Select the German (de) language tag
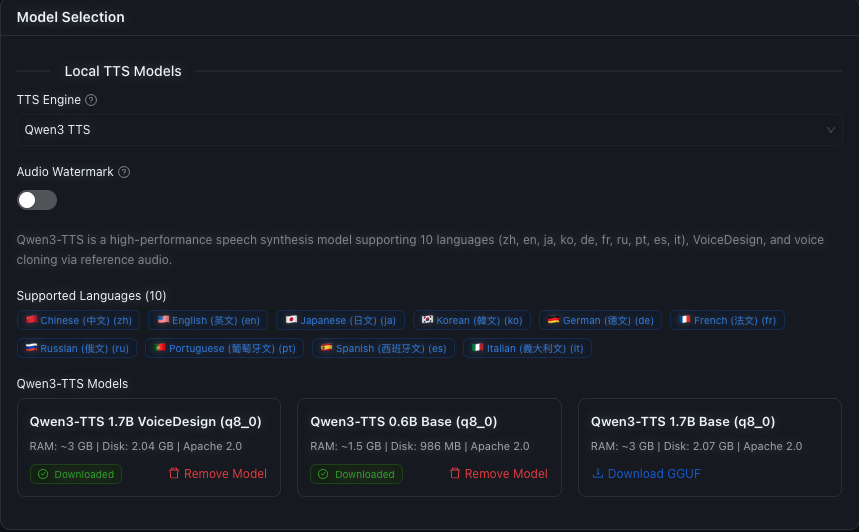This screenshot has width=859, height=532. pyautogui.click(x=600, y=320)
